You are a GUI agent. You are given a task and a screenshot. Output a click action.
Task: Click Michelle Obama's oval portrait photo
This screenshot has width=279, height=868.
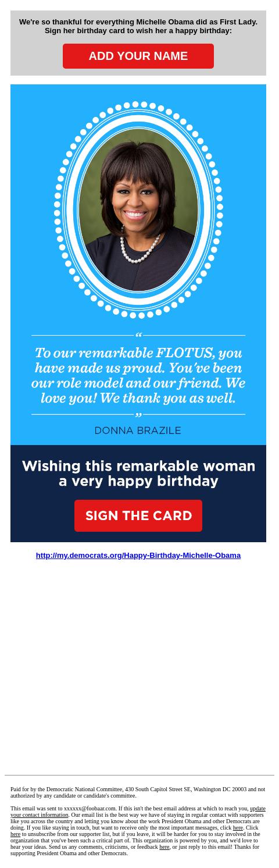pyautogui.click(x=138, y=209)
